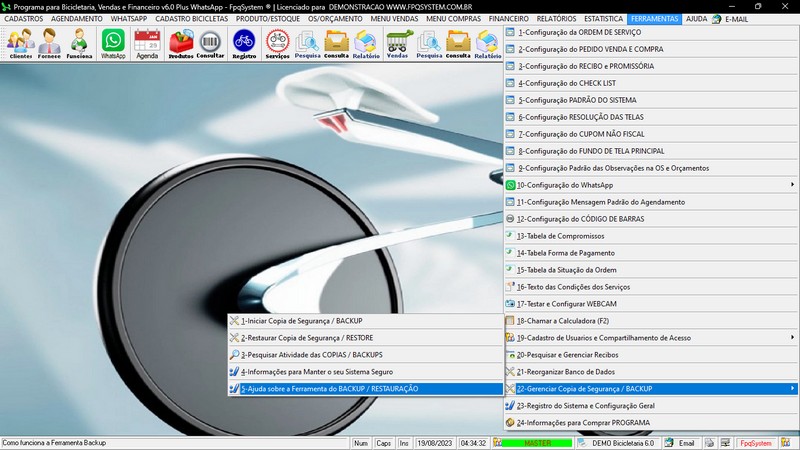This screenshot has width=800, height=450.
Task: Open the RELATÓRIOS menu
Action: click(x=556, y=19)
